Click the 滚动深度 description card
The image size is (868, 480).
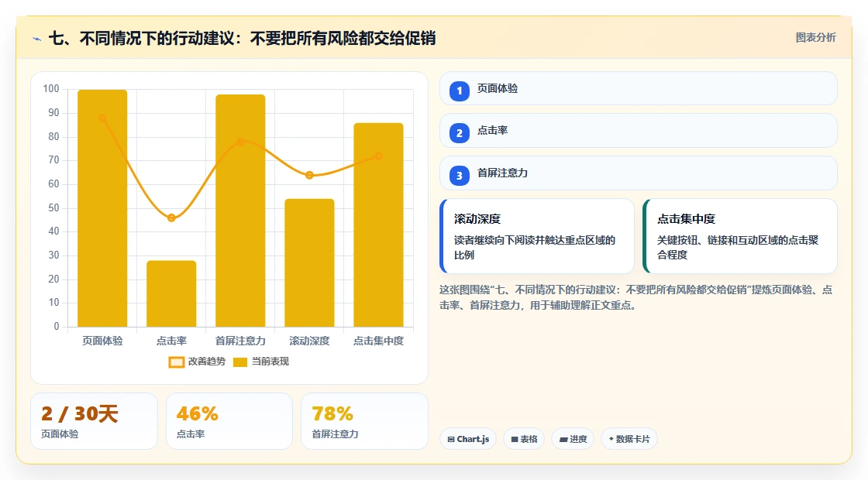(x=537, y=236)
